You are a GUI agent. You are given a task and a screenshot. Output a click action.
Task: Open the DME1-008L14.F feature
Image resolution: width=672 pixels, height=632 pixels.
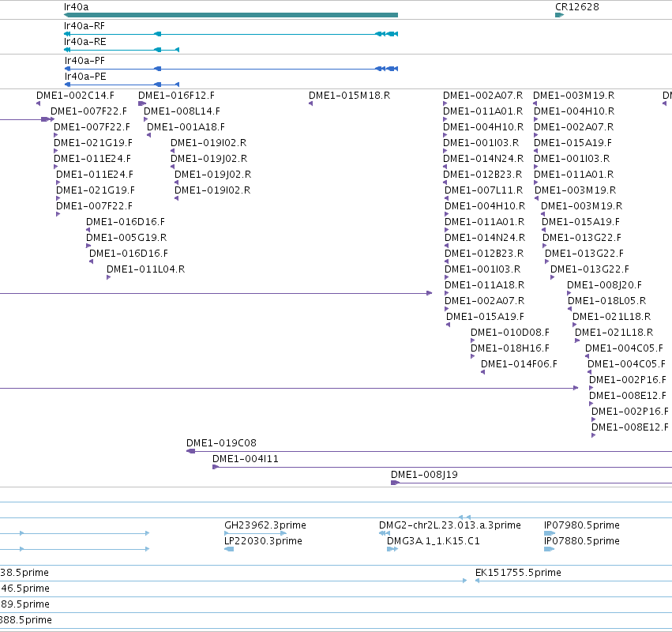(146, 119)
